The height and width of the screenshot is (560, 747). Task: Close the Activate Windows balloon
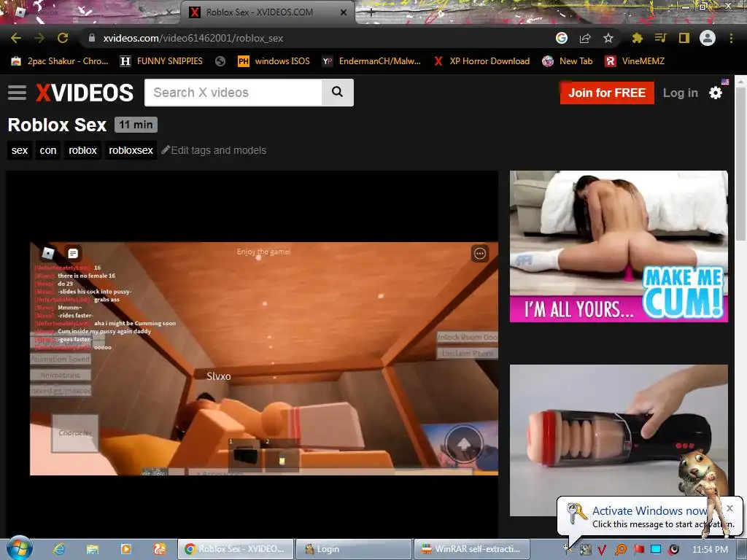click(x=729, y=508)
